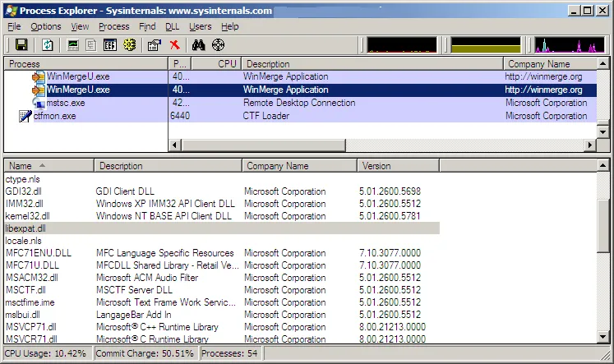
Task: Select the ctype.nls entry
Action: pos(23,179)
